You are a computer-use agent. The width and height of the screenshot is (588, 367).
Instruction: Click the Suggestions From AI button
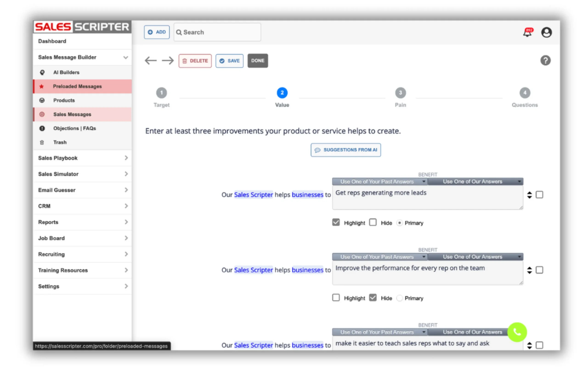tap(345, 150)
